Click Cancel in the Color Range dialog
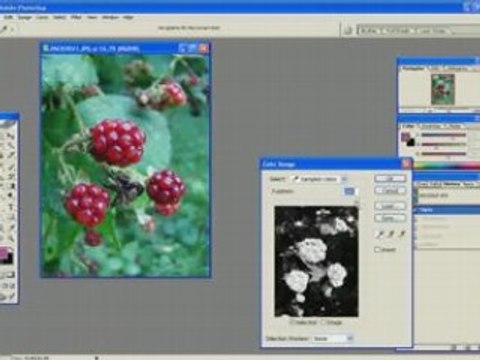The height and width of the screenshot is (360, 480). pyautogui.click(x=390, y=191)
